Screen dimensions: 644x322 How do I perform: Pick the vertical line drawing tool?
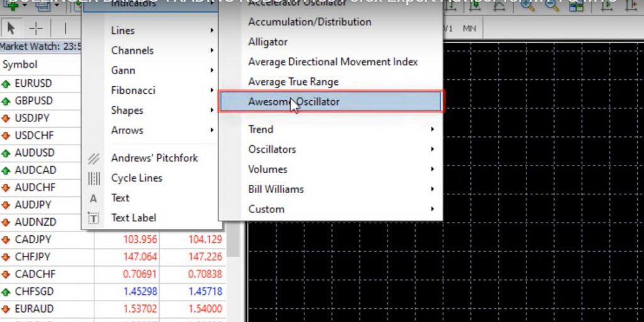[67, 28]
